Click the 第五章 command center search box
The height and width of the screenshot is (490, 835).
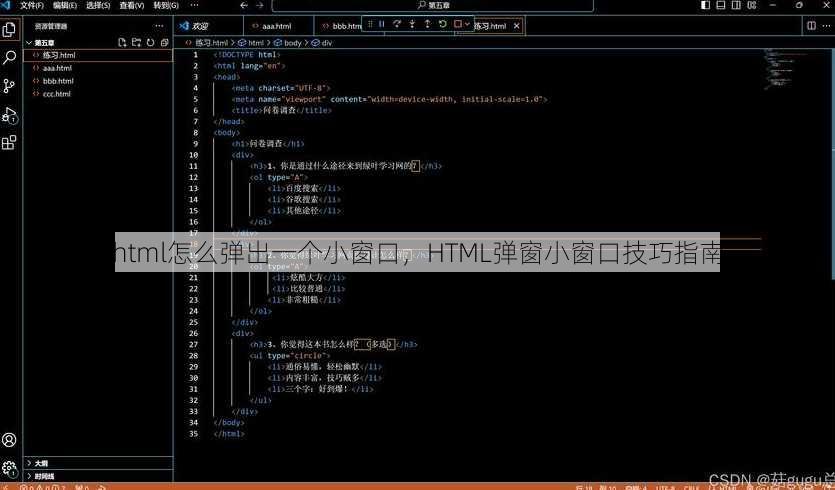[432, 5]
